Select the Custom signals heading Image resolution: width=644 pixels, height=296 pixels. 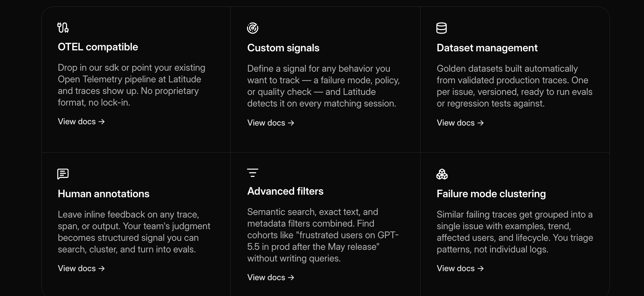[x=283, y=48]
